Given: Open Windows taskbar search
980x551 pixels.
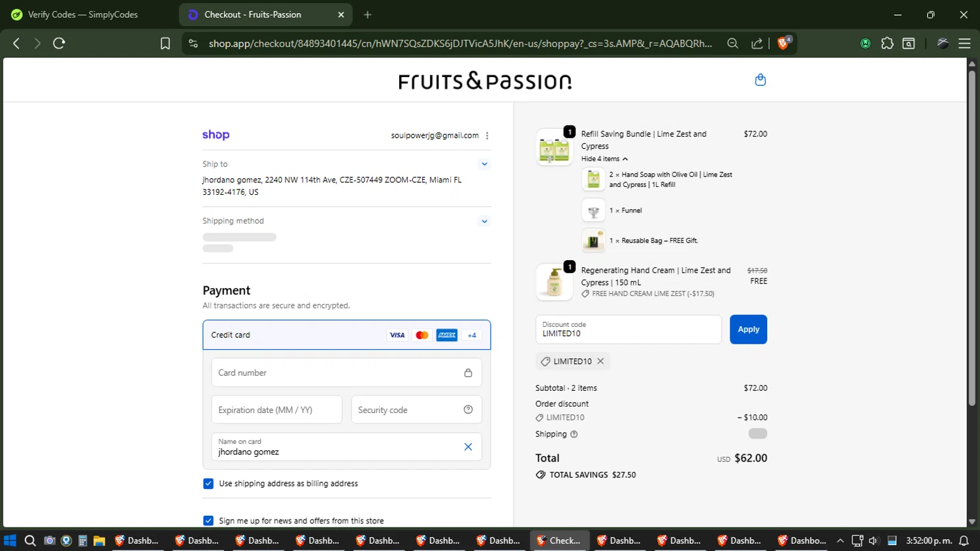Looking at the screenshot, I should [x=30, y=541].
